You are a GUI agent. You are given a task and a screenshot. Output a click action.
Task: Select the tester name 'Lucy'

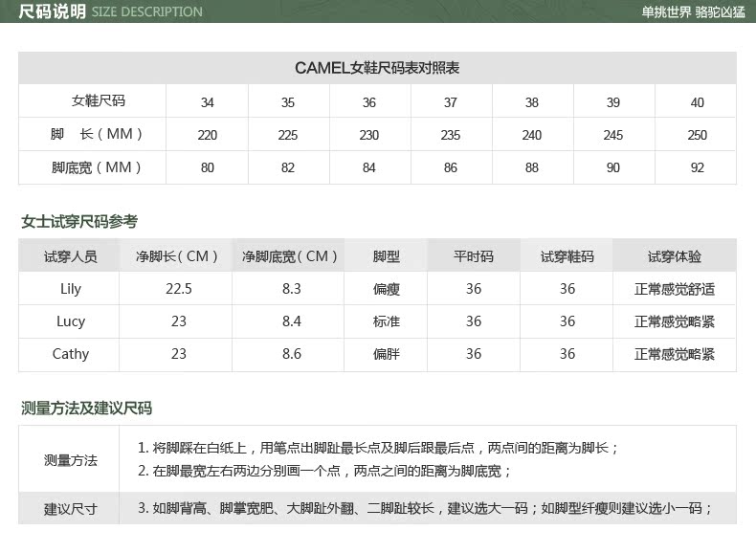click(x=71, y=321)
